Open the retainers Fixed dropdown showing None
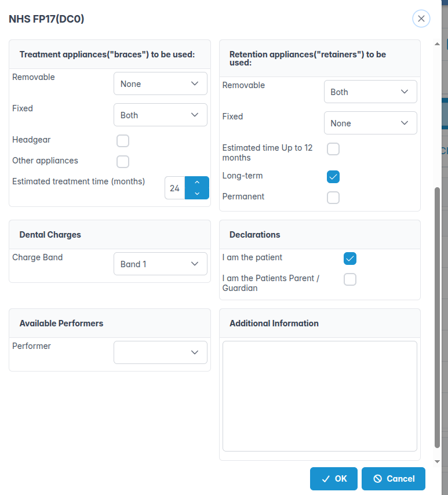 click(x=370, y=123)
